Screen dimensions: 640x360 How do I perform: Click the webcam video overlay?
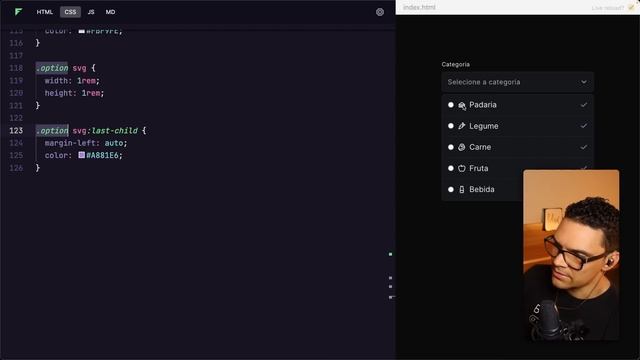(x=571, y=255)
